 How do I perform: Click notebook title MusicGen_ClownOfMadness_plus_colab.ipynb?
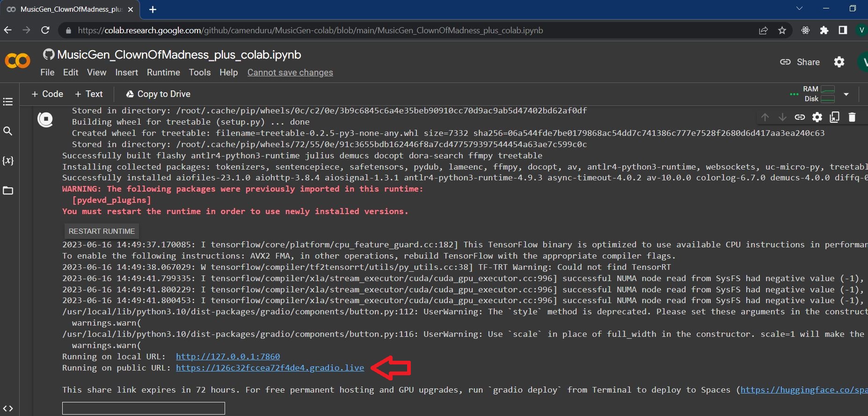tap(179, 55)
